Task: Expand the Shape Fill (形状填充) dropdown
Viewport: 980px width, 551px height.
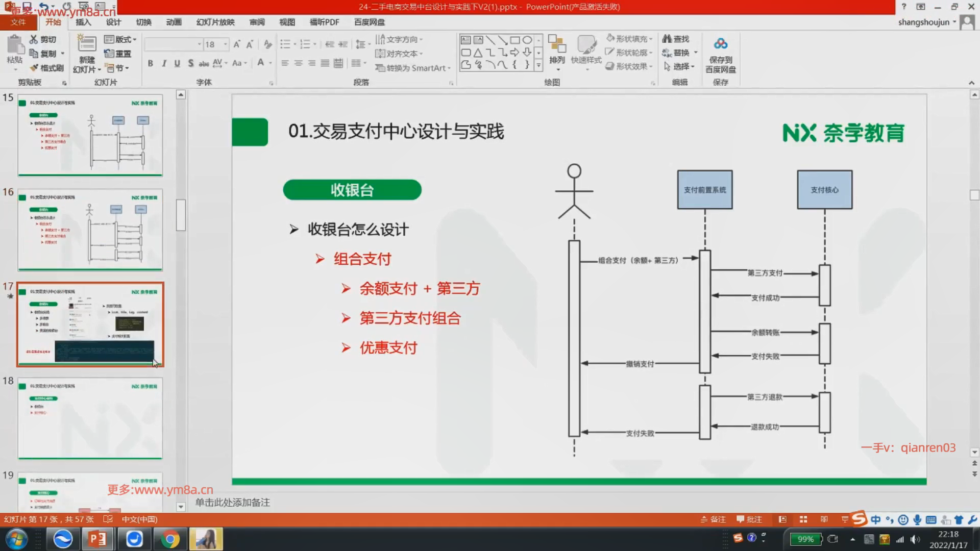Action: point(651,39)
